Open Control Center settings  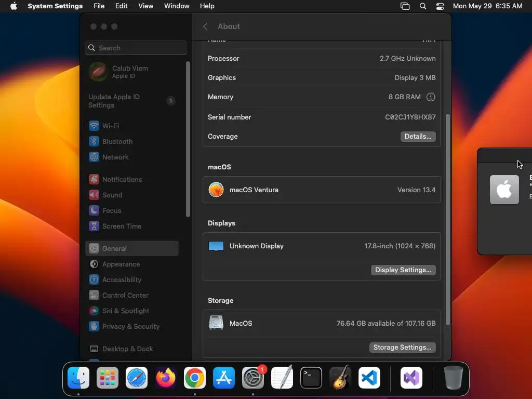[131, 295]
